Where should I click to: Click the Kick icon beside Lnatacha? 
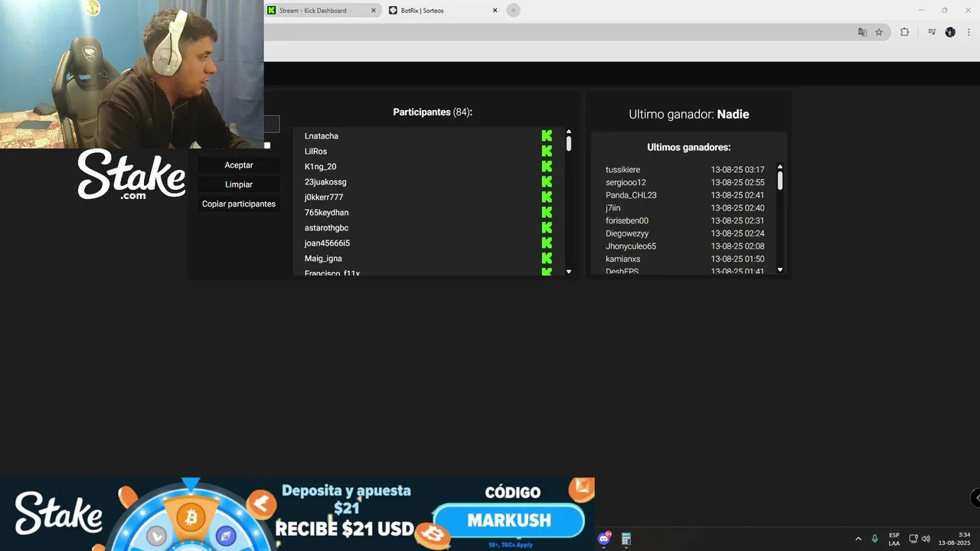(x=547, y=135)
